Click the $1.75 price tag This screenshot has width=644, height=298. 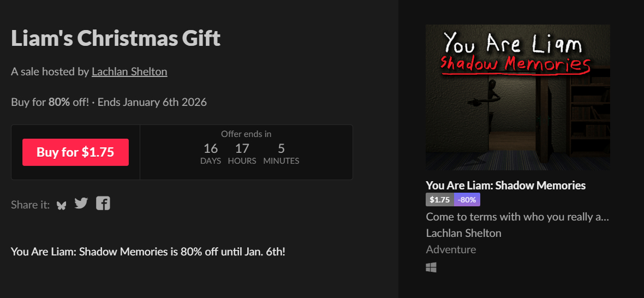(439, 200)
